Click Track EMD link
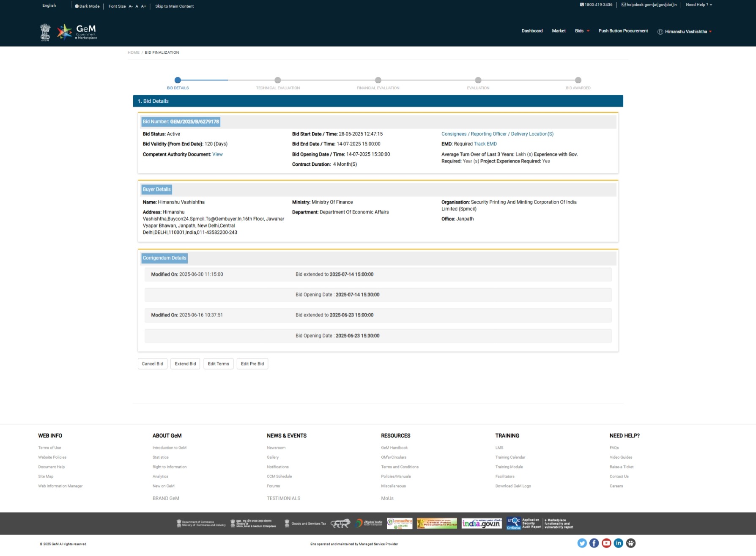 coord(485,144)
